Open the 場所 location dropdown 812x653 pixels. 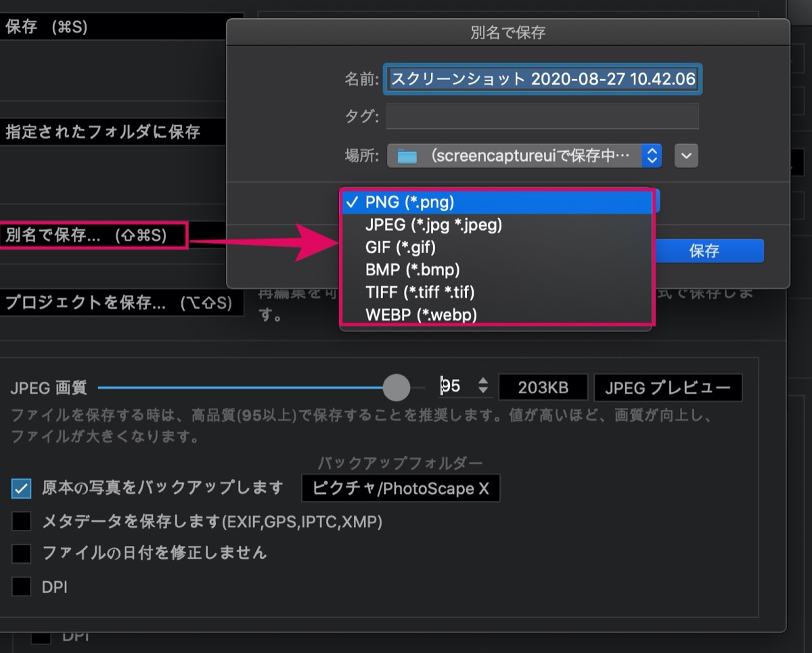(524, 156)
